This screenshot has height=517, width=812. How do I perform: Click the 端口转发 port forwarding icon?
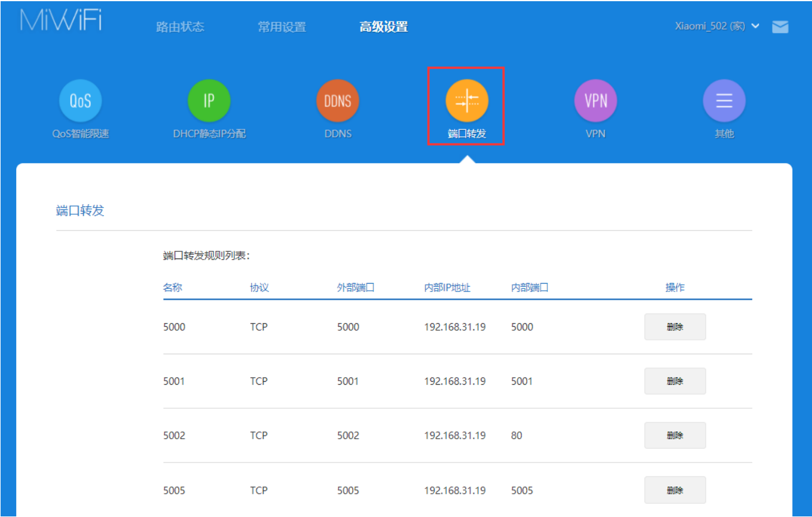pos(466,101)
